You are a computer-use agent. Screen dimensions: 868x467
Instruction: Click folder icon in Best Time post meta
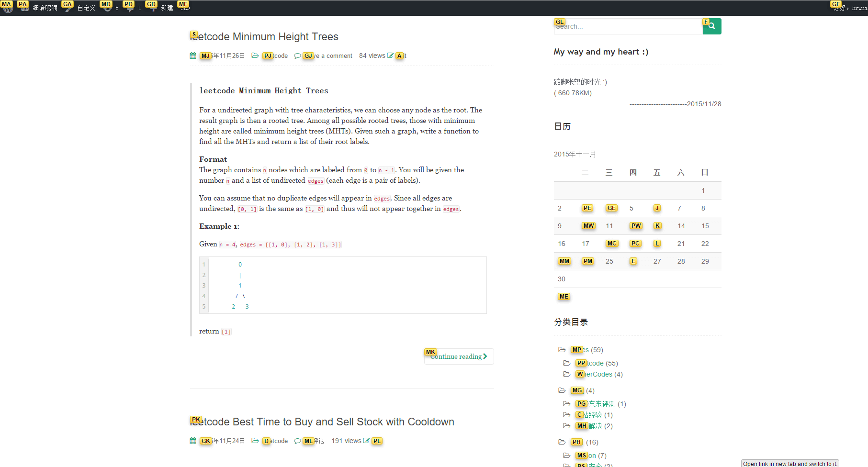[255, 441]
